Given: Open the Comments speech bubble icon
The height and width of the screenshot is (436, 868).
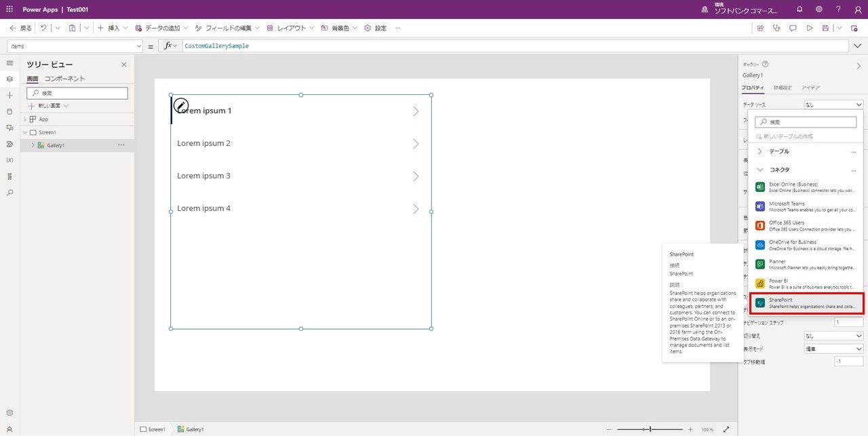Looking at the screenshot, I should [x=793, y=28].
